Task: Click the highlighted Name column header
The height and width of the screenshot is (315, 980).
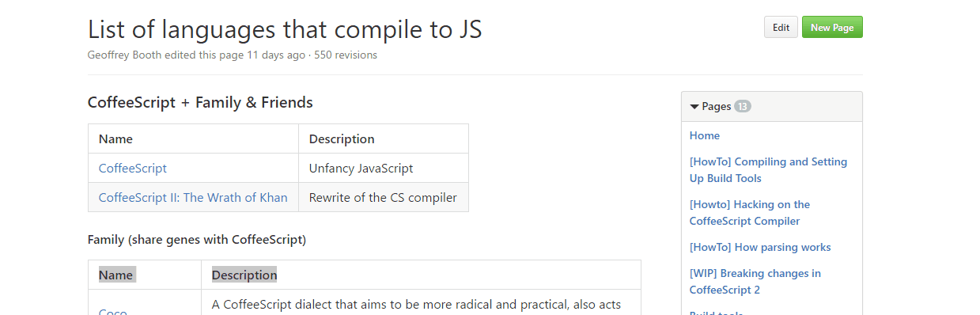Action: [116, 275]
